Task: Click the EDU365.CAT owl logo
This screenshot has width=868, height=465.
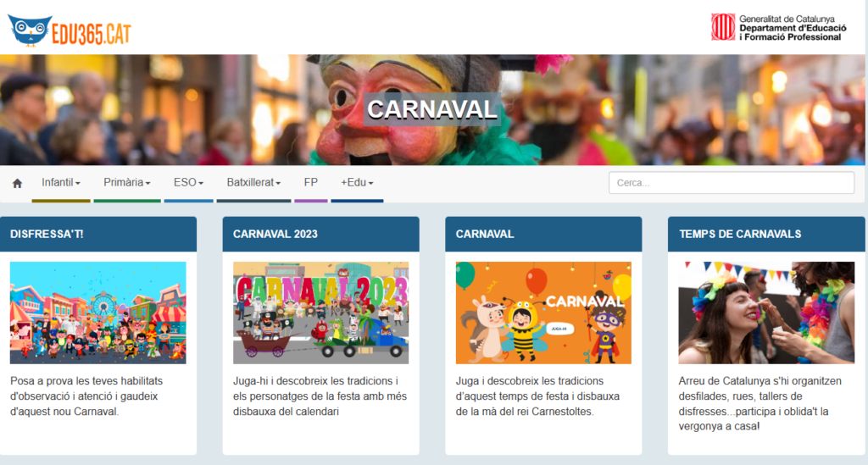Action: pos(70,30)
